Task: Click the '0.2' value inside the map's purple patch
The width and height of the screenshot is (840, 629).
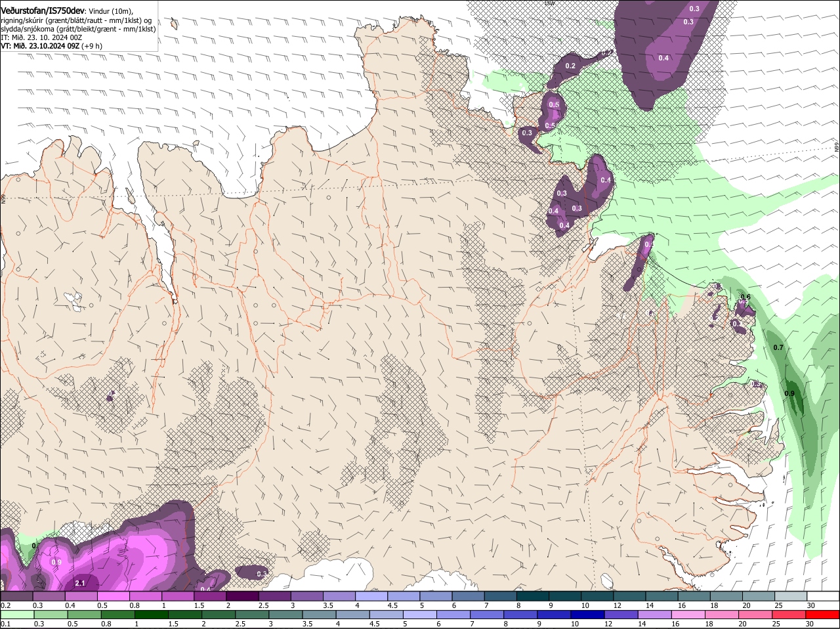Action: click(570, 66)
